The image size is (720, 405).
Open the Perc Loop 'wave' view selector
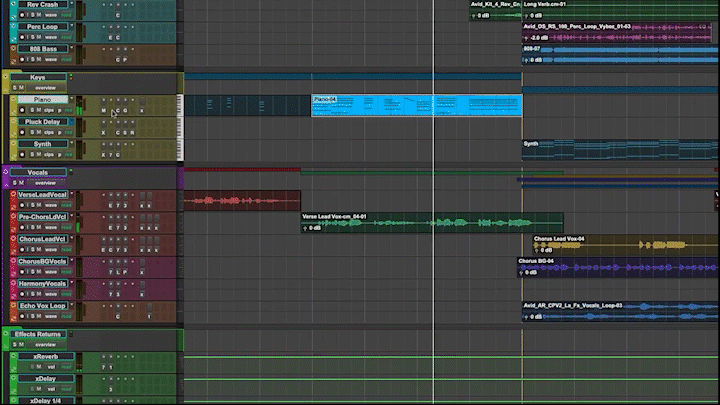pyautogui.click(x=52, y=37)
